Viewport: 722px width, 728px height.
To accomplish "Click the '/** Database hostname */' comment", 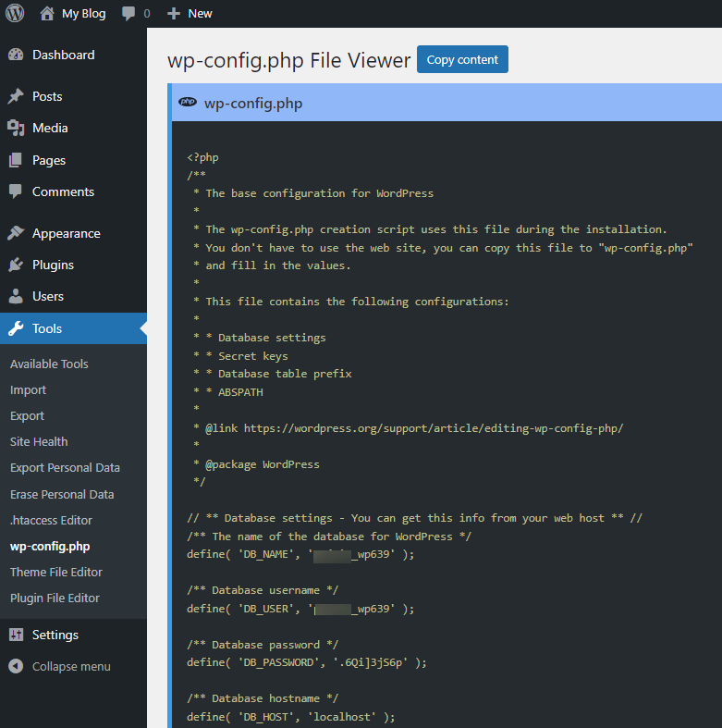I will [x=263, y=698].
